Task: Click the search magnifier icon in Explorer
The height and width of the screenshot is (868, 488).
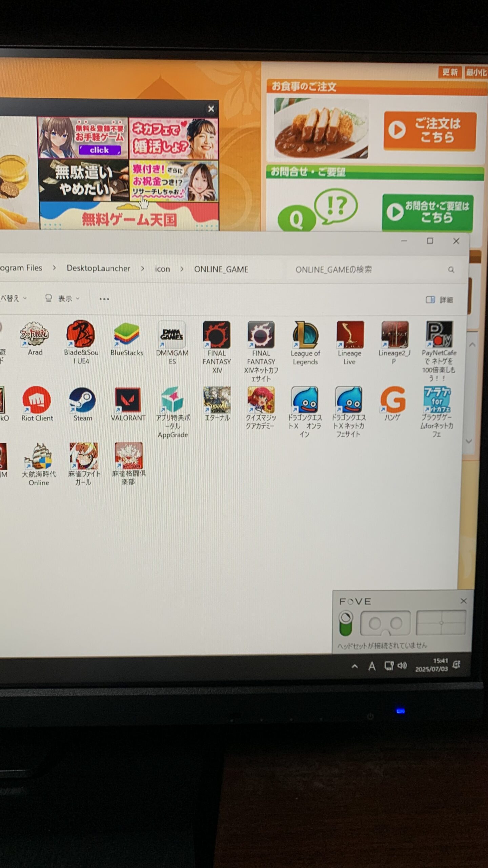Action: (451, 270)
